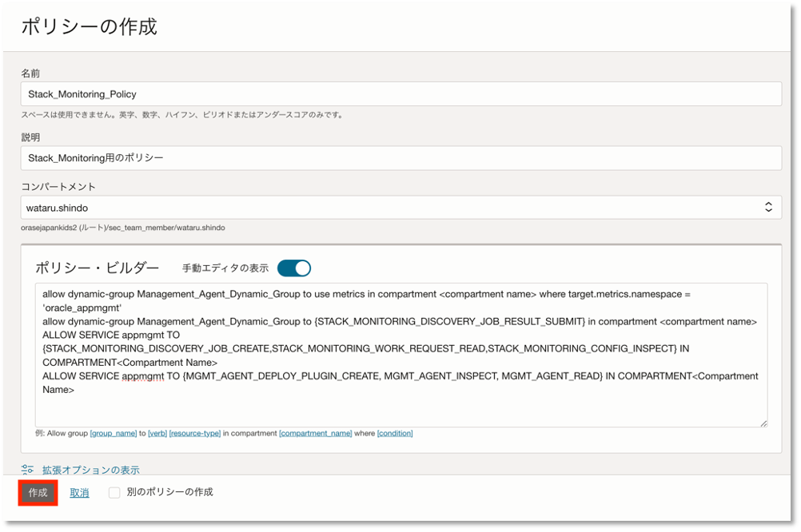Click into the 説明 description field
Viewport: 801px width, 532px height.
[400, 158]
